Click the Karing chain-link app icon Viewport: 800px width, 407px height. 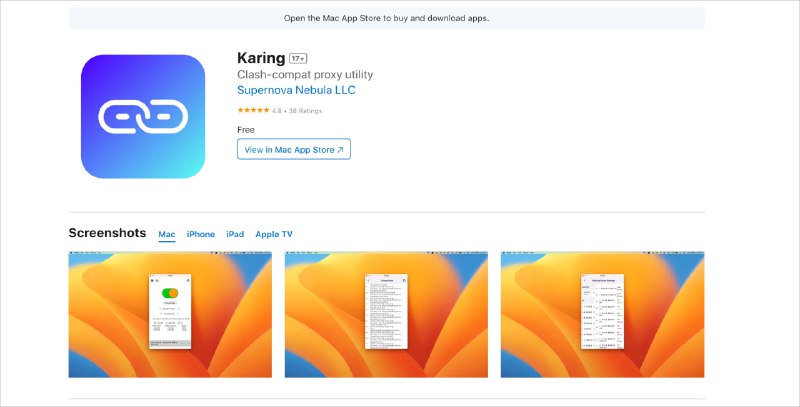143,116
